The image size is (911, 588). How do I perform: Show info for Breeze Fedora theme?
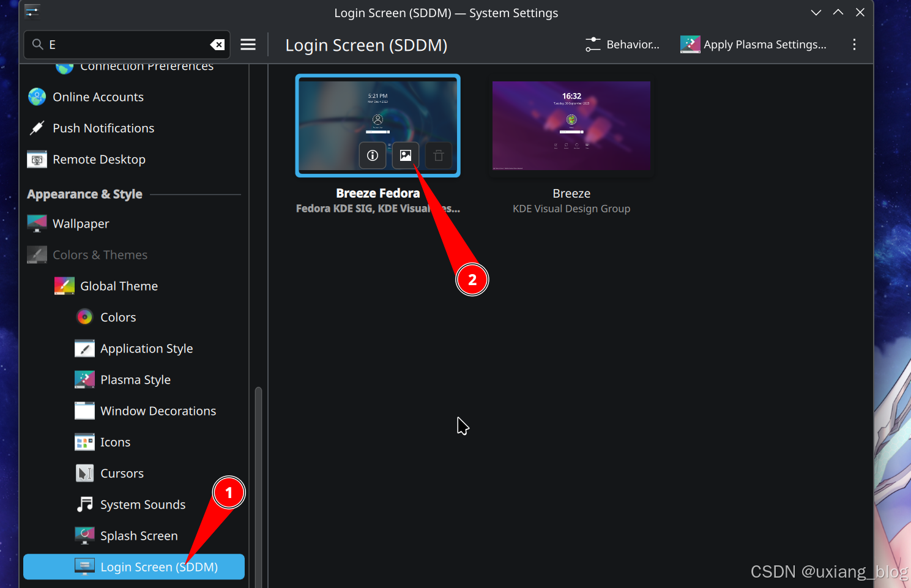[373, 155]
